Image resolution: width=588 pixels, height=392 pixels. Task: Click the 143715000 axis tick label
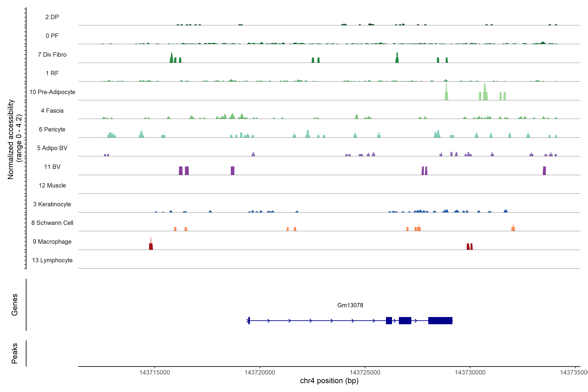(155, 372)
